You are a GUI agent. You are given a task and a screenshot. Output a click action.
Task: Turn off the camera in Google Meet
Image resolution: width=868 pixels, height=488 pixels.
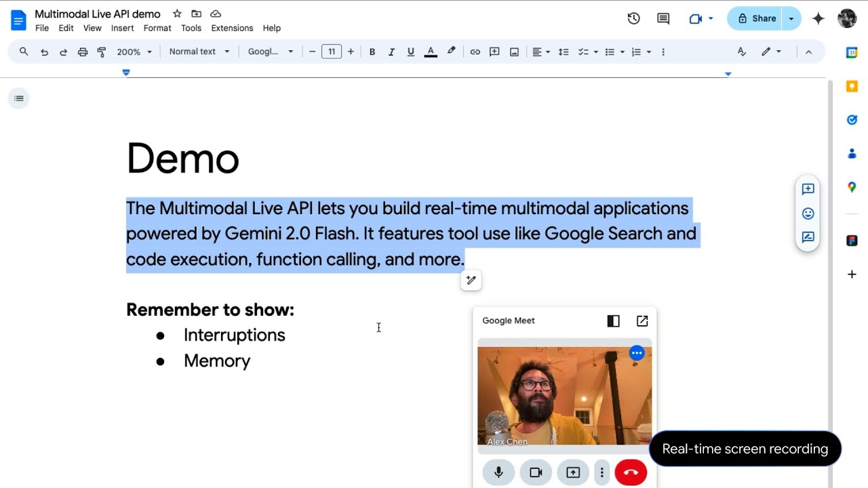tap(536, 472)
